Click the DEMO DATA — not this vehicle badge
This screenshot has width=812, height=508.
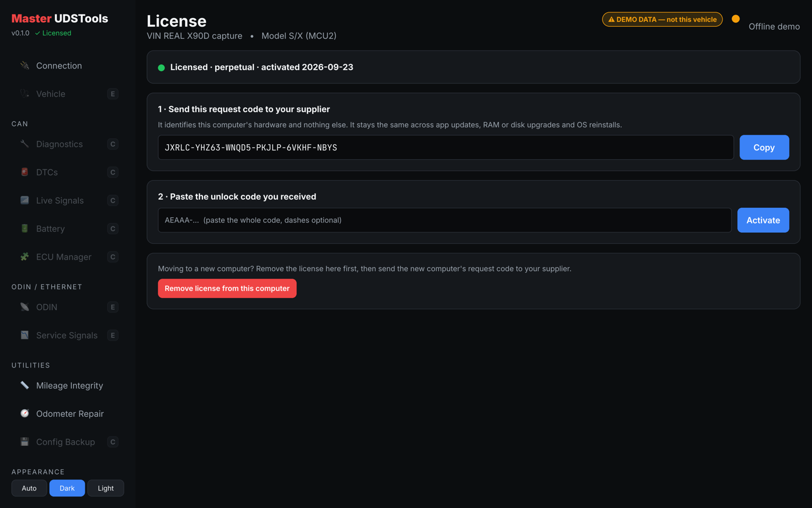[x=662, y=19]
